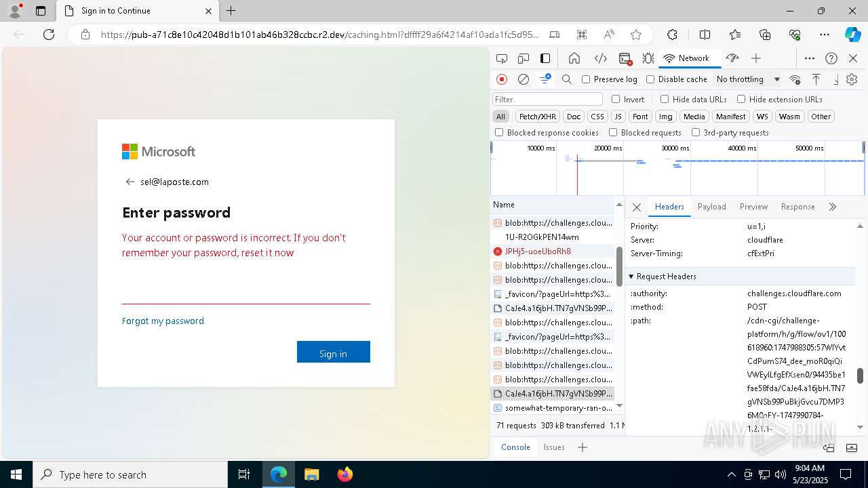868x488 pixels.
Task: Add this page to favorites star icon
Action: (x=636, y=35)
